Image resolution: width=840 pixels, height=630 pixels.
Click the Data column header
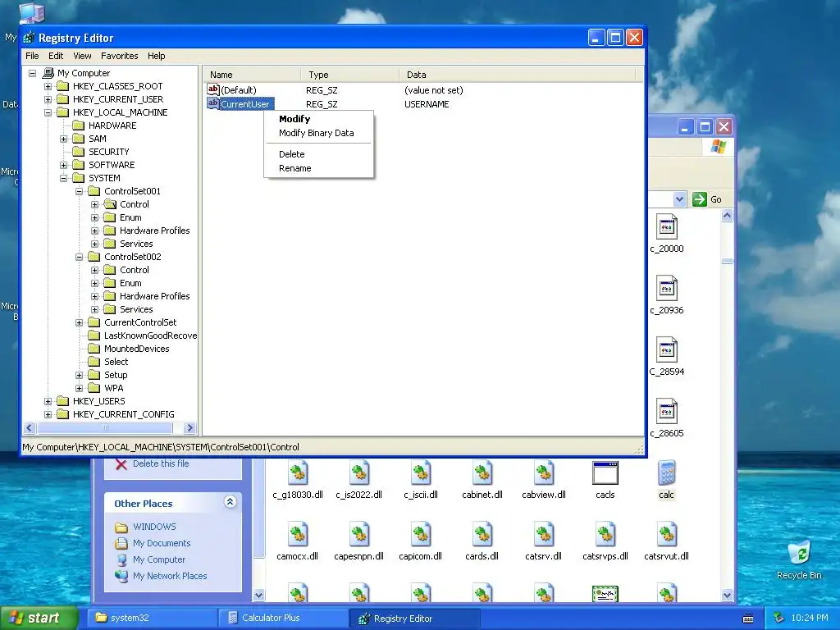click(517, 75)
